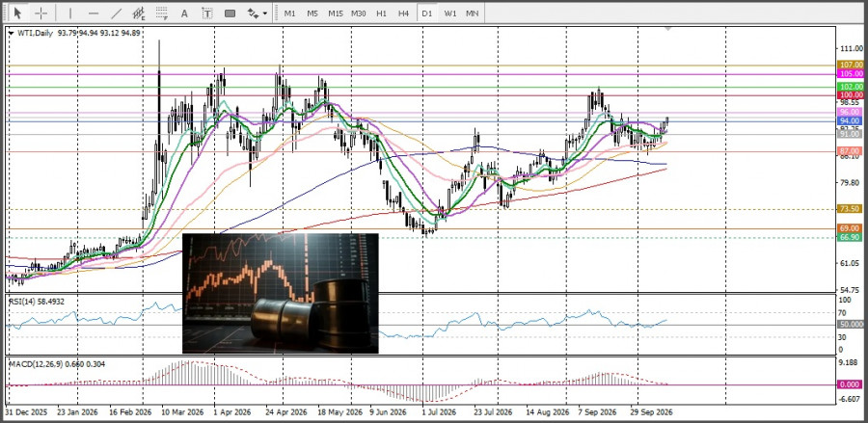This screenshot has height=423, width=868.
Task: Select the text tool labeled A
Action: point(184,13)
